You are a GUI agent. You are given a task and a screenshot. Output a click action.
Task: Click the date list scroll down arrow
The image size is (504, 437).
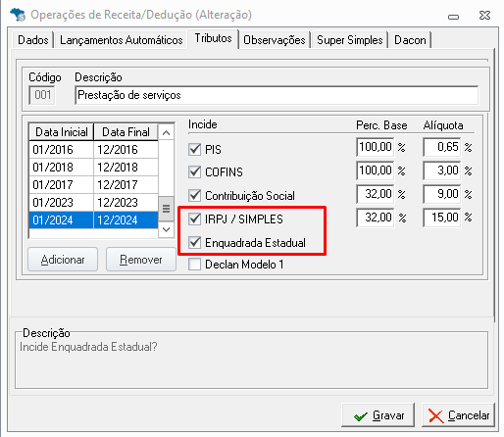click(x=166, y=229)
